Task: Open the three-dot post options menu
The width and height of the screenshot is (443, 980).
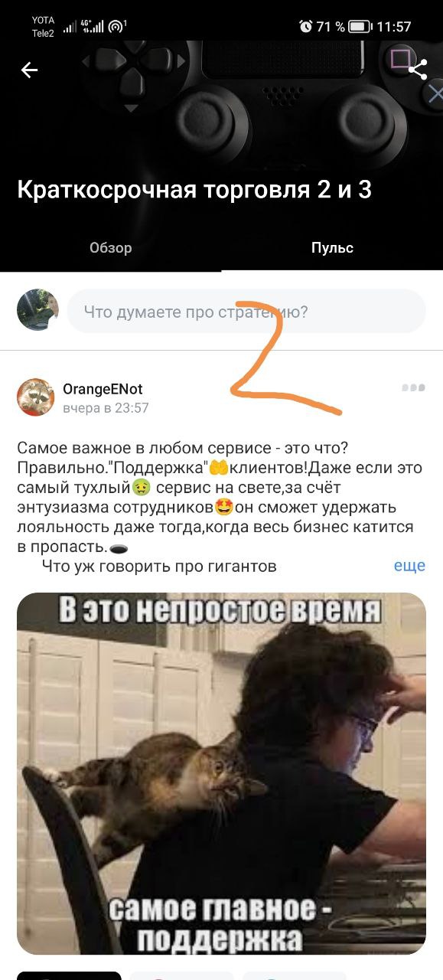Action: tap(413, 388)
